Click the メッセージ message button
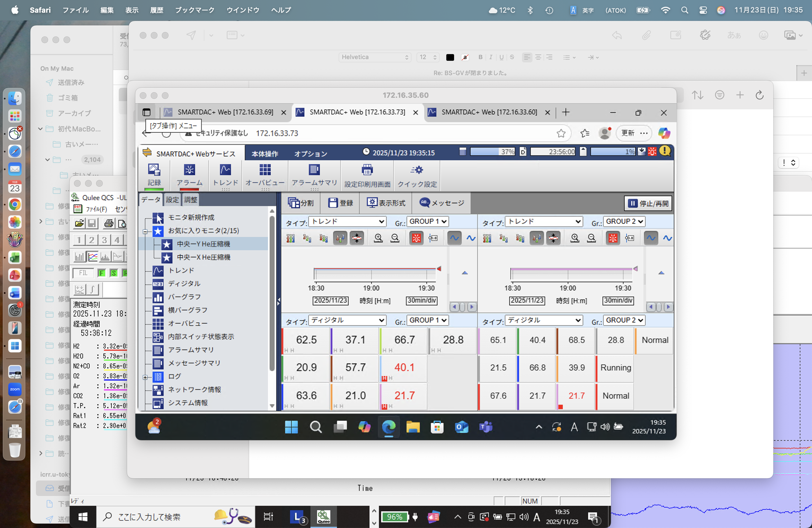Viewport: 812px width, 528px height. 441,203
